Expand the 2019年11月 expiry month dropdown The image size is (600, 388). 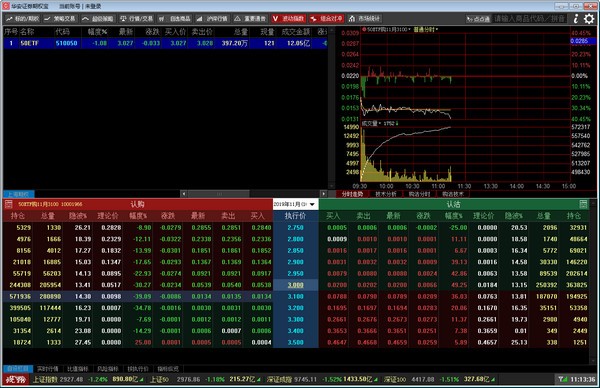point(295,204)
